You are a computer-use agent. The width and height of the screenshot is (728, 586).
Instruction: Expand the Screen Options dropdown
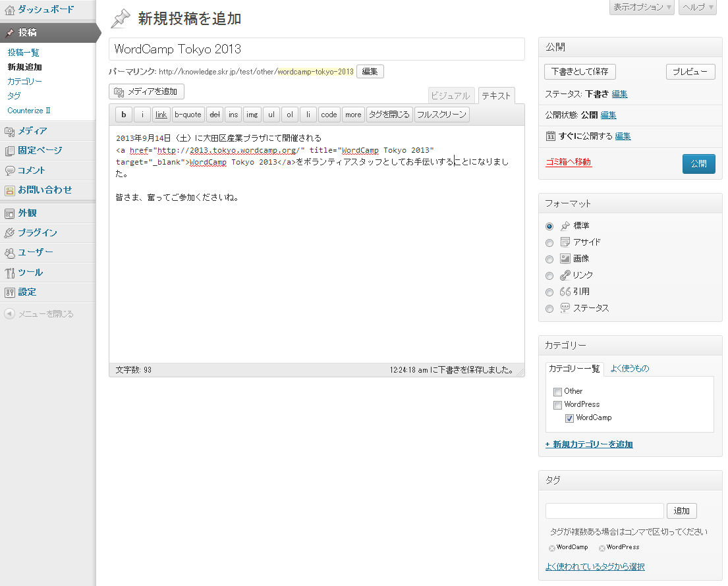point(642,7)
